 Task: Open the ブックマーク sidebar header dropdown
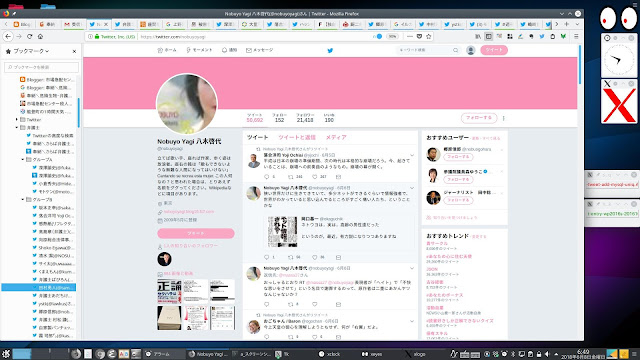(31, 51)
